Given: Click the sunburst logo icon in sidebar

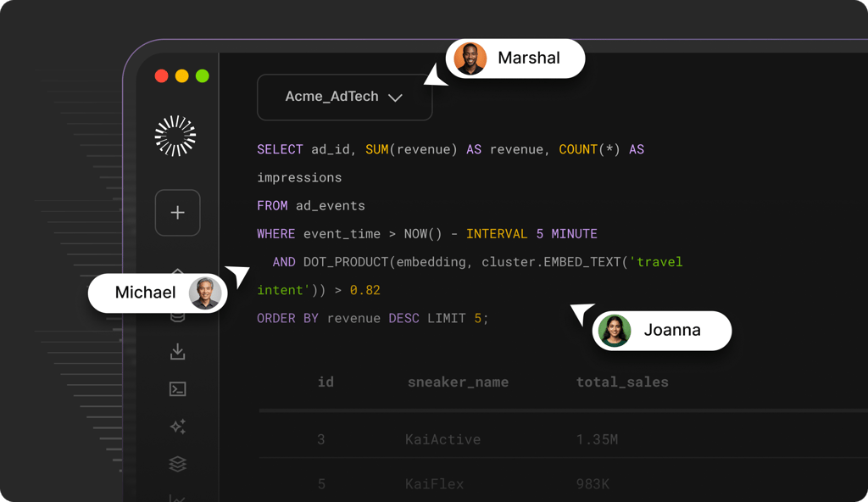Looking at the screenshot, I should point(175,136).
